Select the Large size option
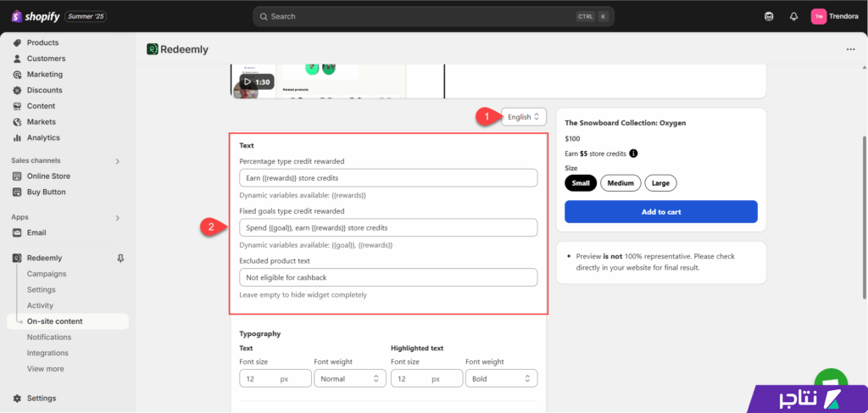This screenshot has height=413, width=868. pyautogui.click(x=660, y=182)
